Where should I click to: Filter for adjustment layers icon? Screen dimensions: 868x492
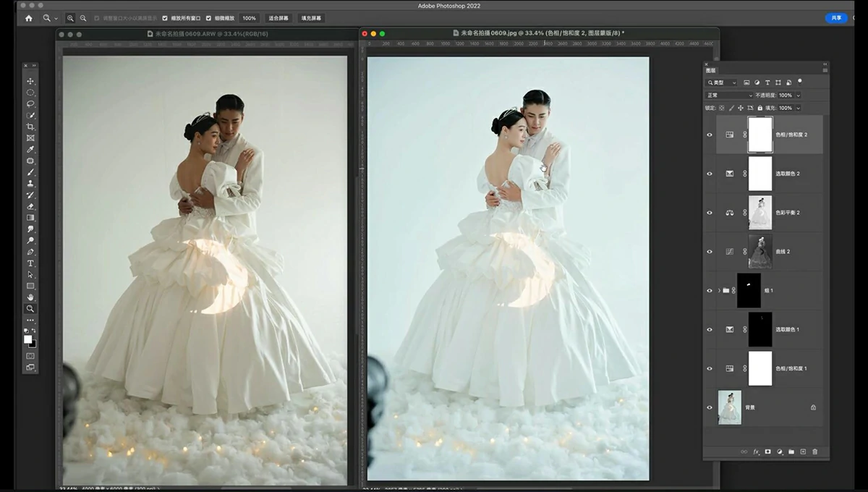click(x=757, y=82)
